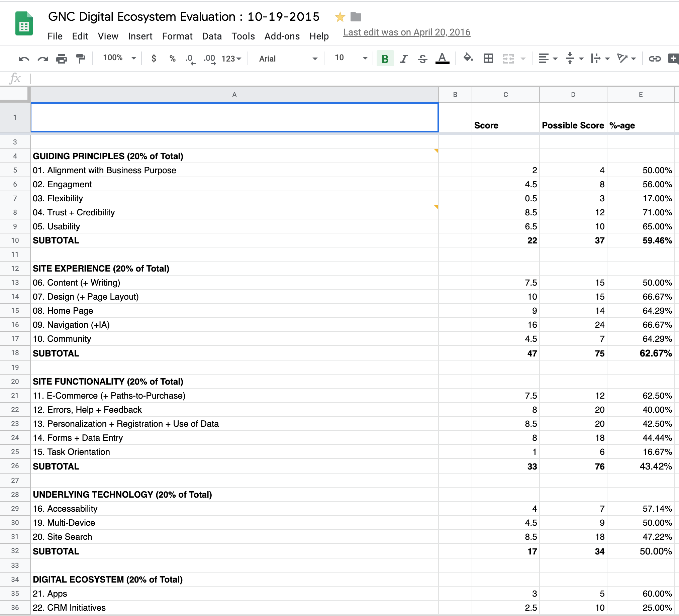Open the File menu
The height and width of the screenshot is (616, 679).
tap(55, 36)
